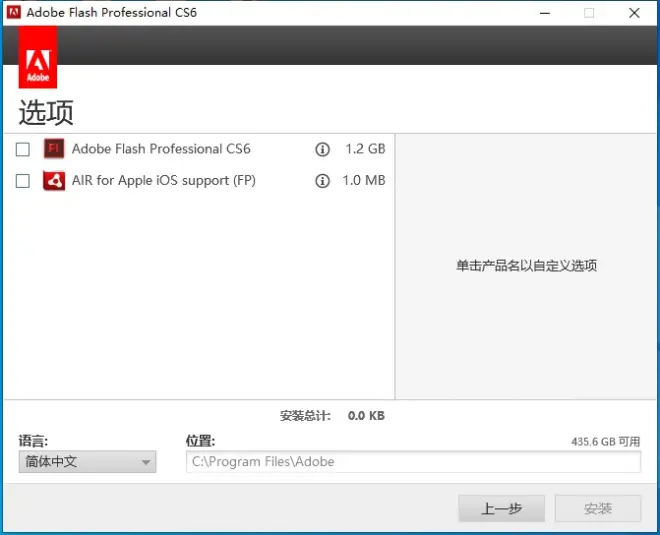660x535 pixels.
Task: Select AIR for Apple iOS support (FP) name
Action: [164, 181]
